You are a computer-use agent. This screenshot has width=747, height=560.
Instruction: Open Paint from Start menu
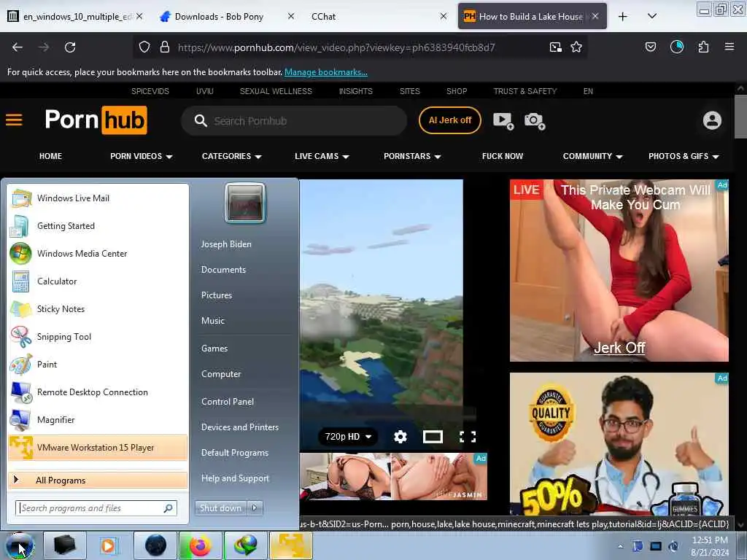coord(98,365)
